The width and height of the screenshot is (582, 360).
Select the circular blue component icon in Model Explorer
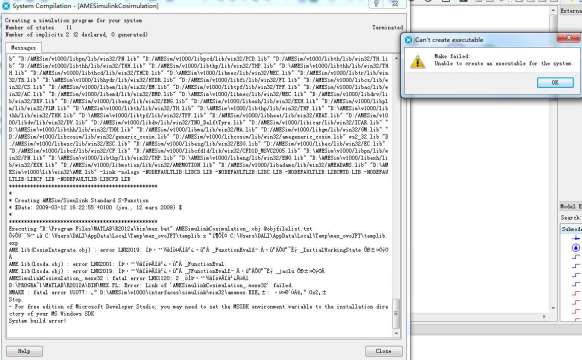coord(576,248)
